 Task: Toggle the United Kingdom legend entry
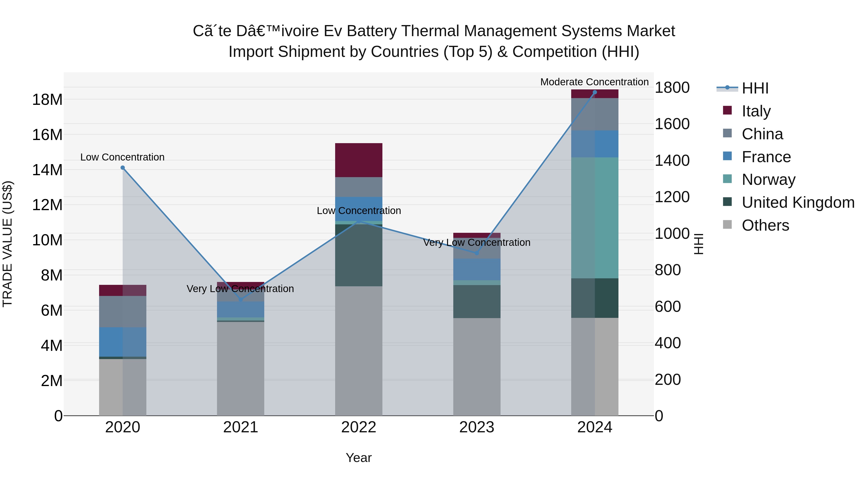coord(789,202)
